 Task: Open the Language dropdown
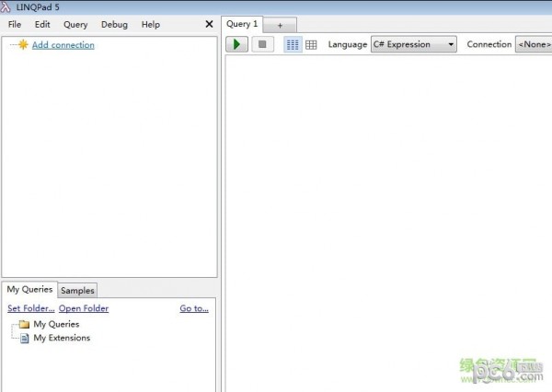point(414,44)
